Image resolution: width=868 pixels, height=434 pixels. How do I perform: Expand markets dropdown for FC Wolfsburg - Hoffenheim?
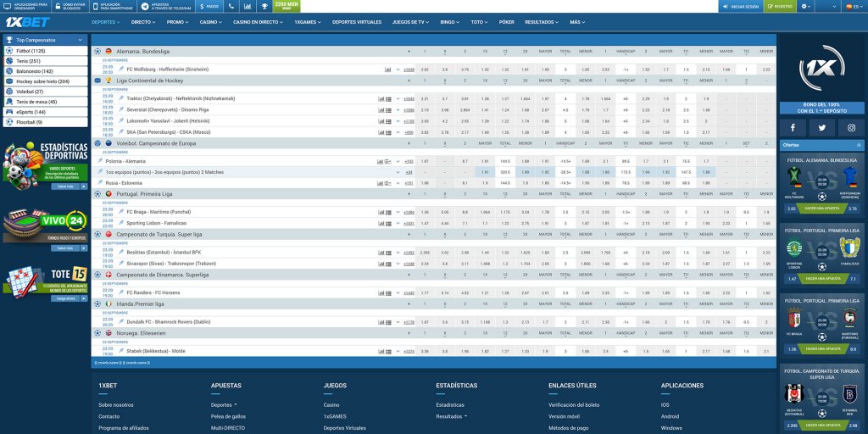pos(398,70)
